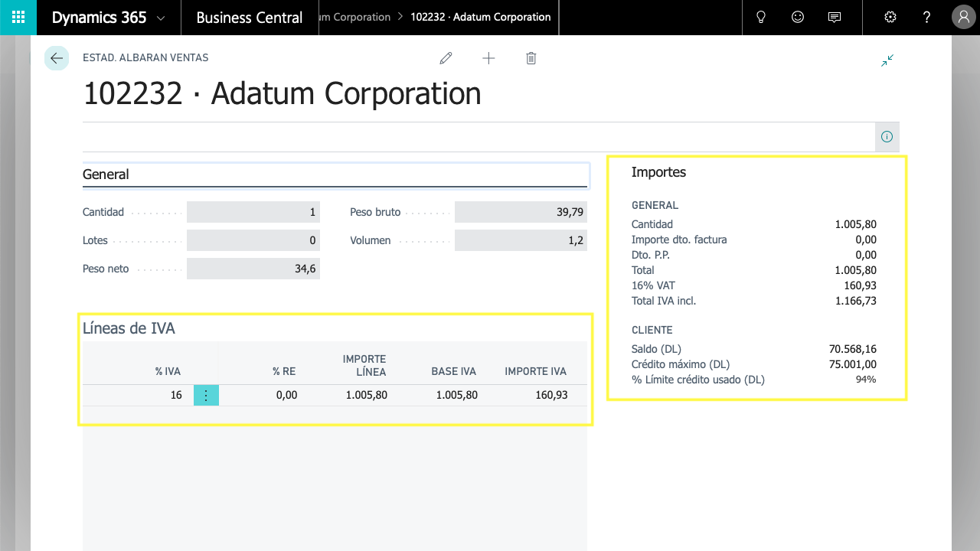The image size is (980, 551).
Task: Collapse the page with the shrink arrows icon
Action: click(887, 60)
